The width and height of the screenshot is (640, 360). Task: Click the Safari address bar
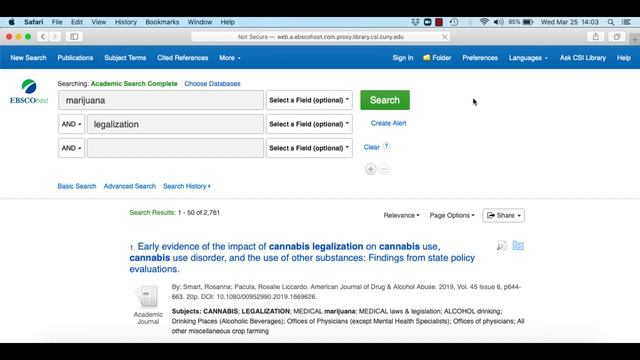(320, 37)
